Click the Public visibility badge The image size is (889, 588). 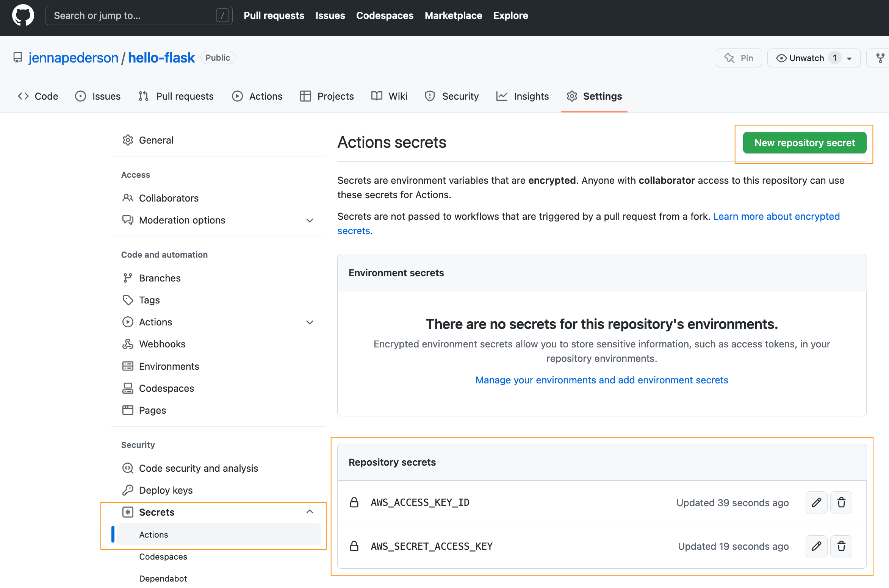click(218, 58)
